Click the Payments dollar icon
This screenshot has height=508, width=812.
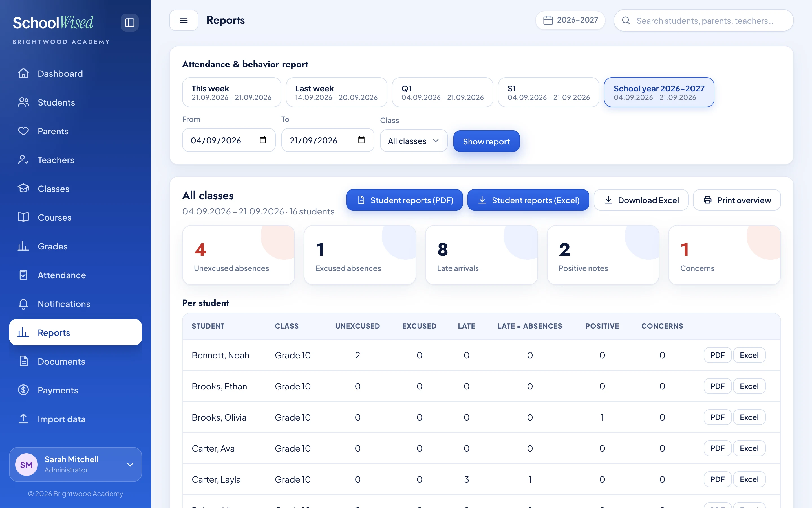(23, 390)
